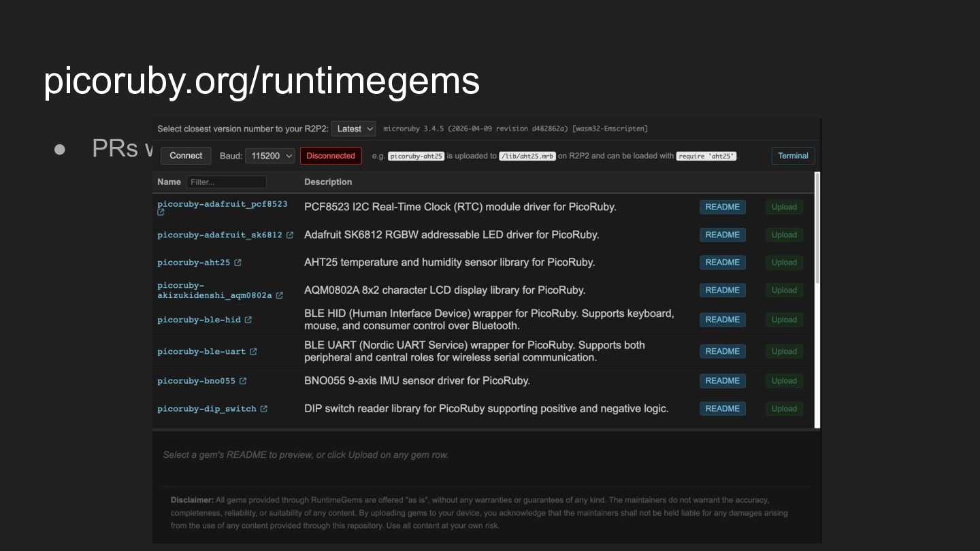980x551 pixels.
Task: Open external link icon next to picoruby-adafruit_sk6812
Action: point(290,235)
